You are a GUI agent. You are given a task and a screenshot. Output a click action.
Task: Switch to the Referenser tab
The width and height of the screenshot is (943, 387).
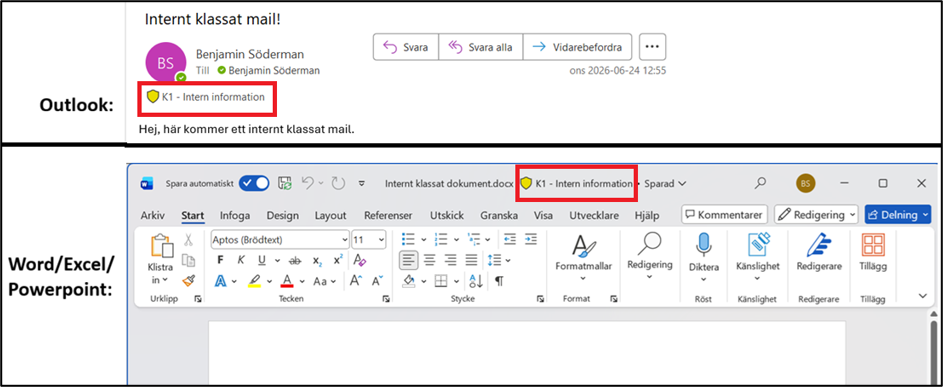coord(388,215)
